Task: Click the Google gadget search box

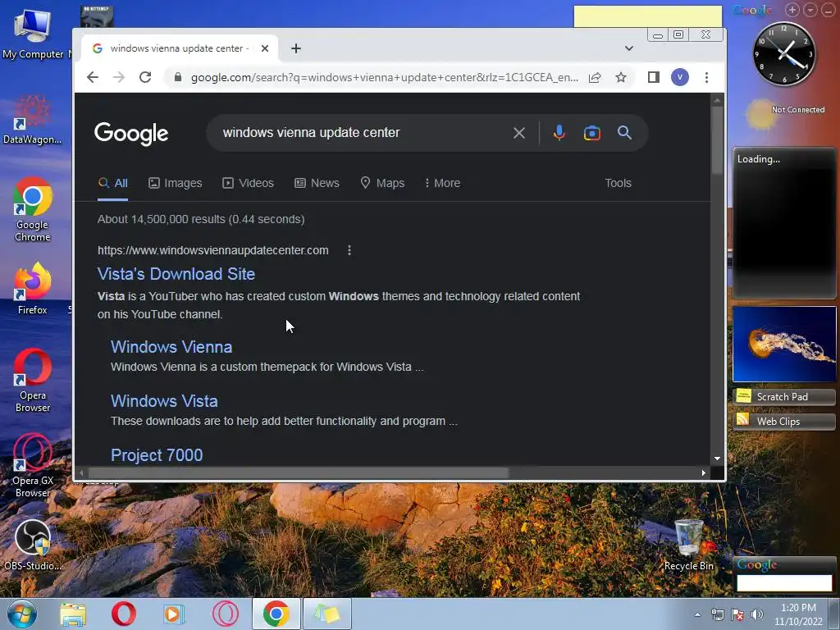Action: click(x=784, y=583)
